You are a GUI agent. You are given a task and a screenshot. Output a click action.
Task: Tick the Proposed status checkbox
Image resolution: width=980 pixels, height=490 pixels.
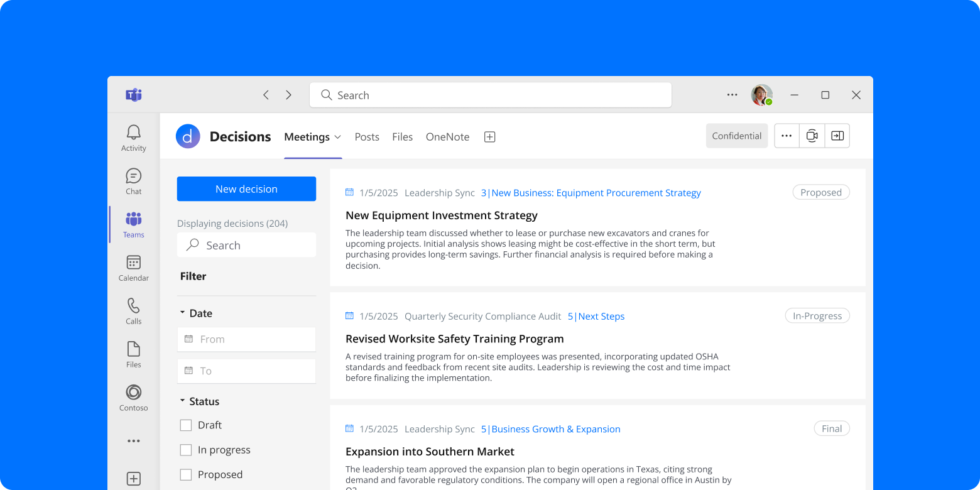point(186,474)
